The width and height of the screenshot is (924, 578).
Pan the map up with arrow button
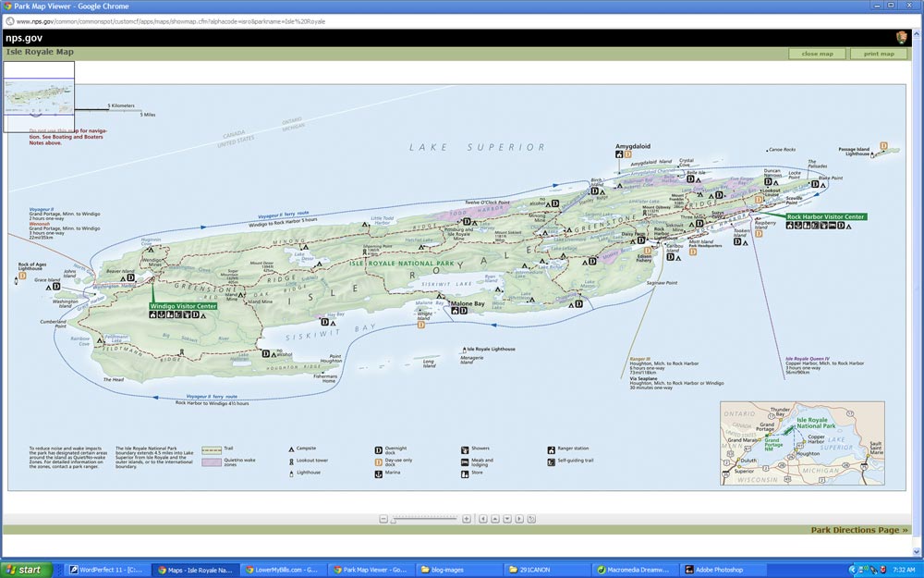(x=495, y=519)
